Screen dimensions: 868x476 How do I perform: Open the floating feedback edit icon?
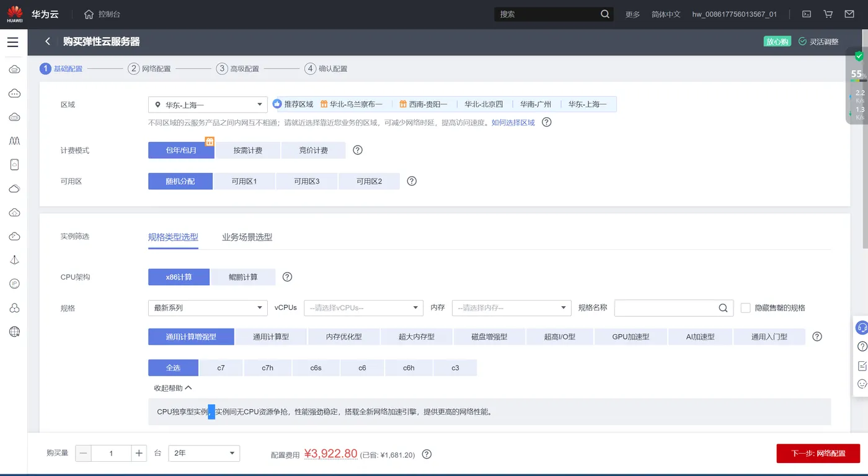[x=862, y=366]
